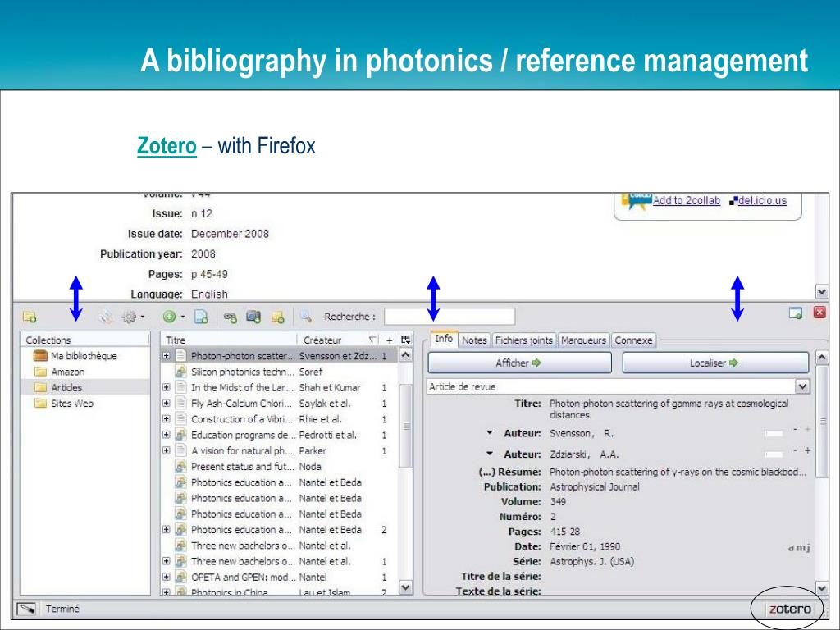
Task: Click the Astrophysical Journal publication value
Action: pyautogui.click(x=595, y=486)
